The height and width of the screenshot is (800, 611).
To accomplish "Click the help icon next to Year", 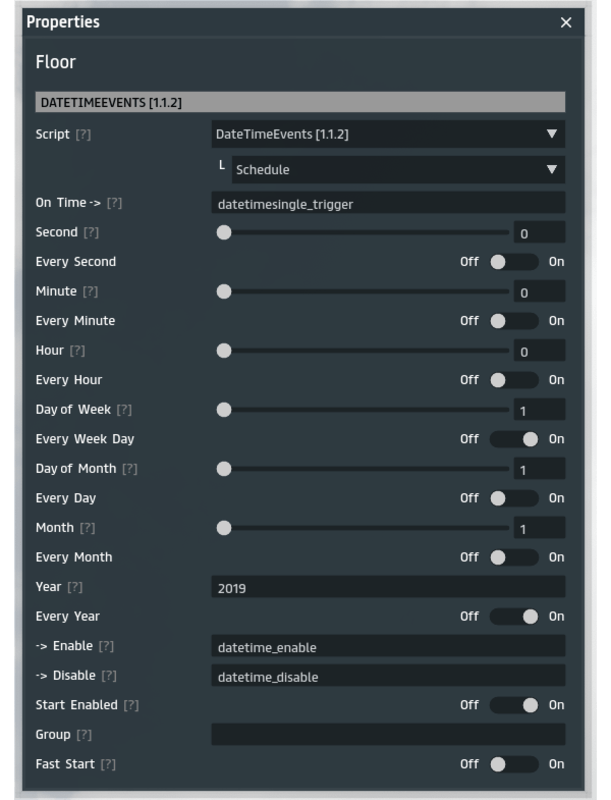I will point(75,587).
